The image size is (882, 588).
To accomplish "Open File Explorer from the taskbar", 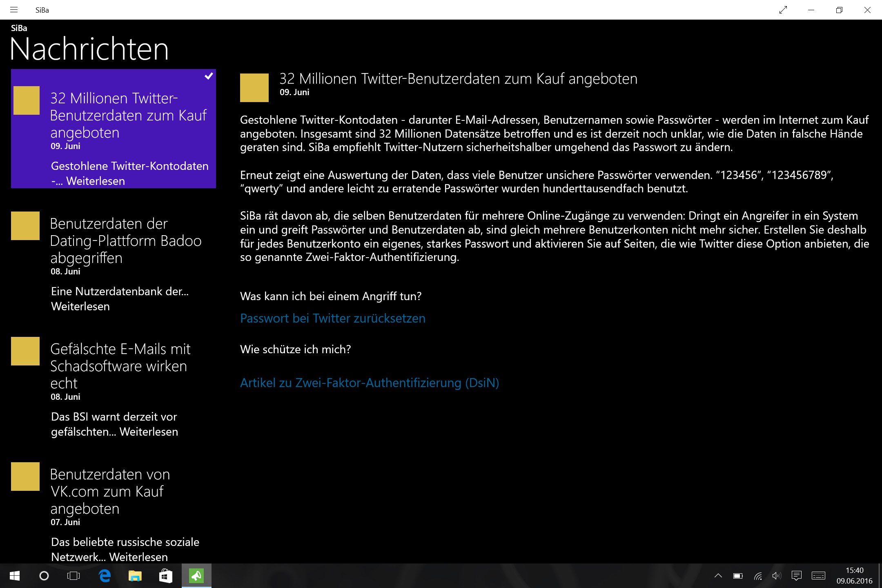I will click(135, 576).
